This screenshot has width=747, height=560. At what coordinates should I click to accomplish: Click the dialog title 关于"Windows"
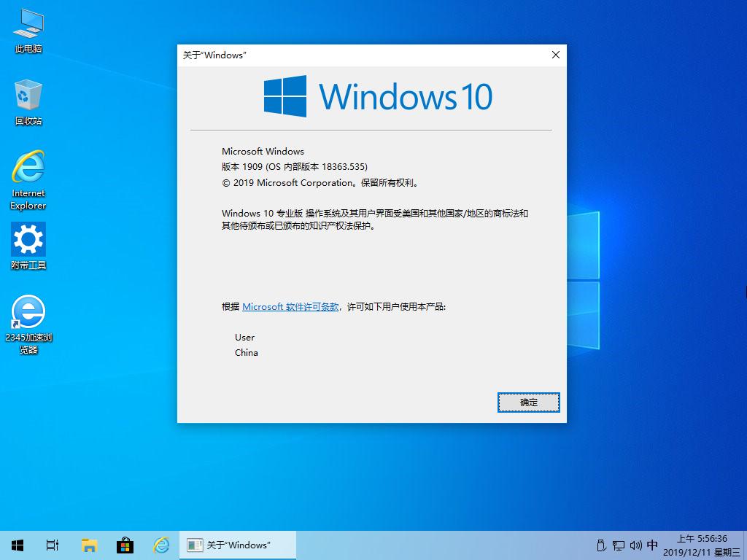point(214,55)
